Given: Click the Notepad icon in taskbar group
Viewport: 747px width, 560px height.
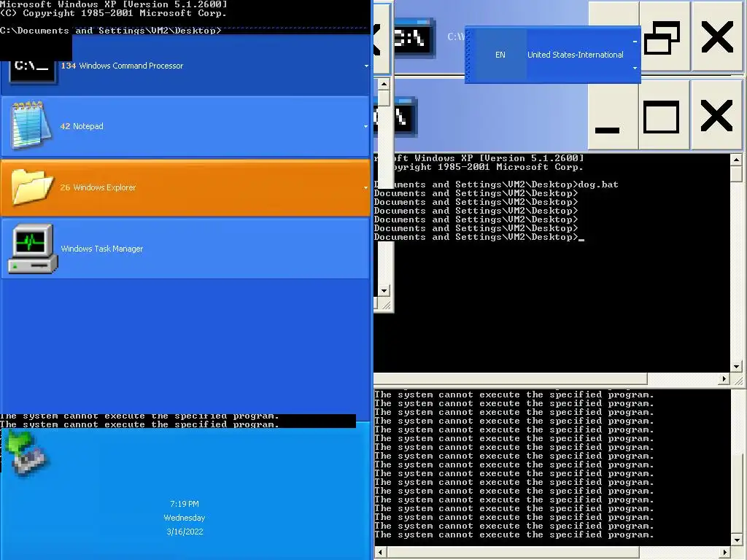Looking at the screenshot, I should click(31, 125).
